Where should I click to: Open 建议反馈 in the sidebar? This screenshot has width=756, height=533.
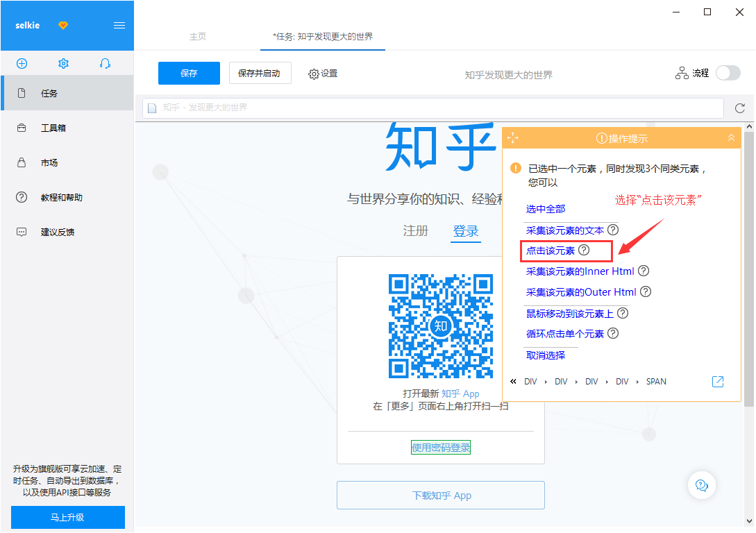(x=67, y=232)
